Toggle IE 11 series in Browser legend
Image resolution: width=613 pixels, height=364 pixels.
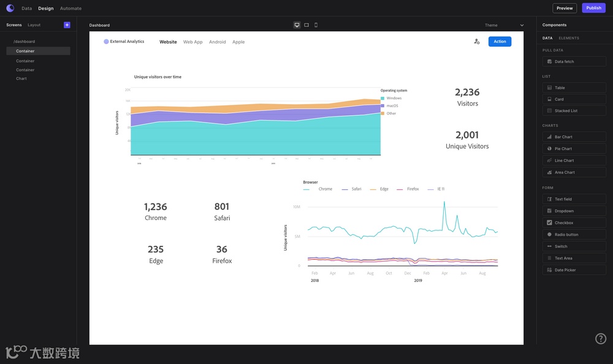[436, 189]
